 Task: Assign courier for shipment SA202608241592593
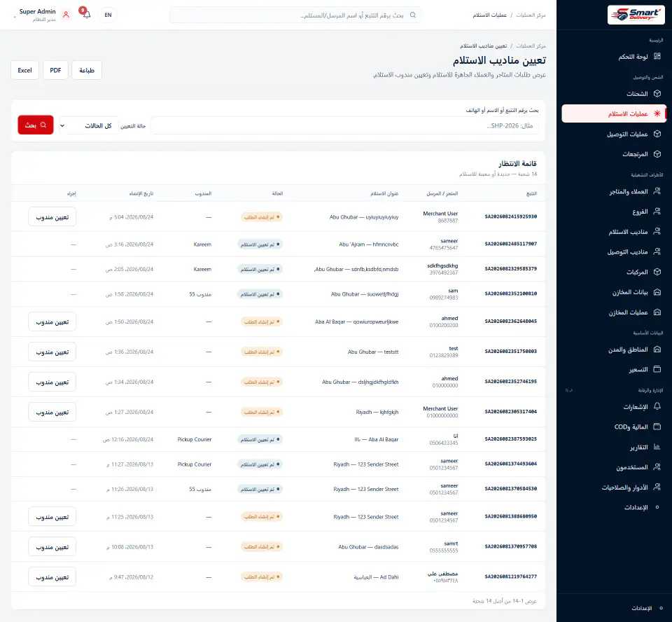coord(52,216)
